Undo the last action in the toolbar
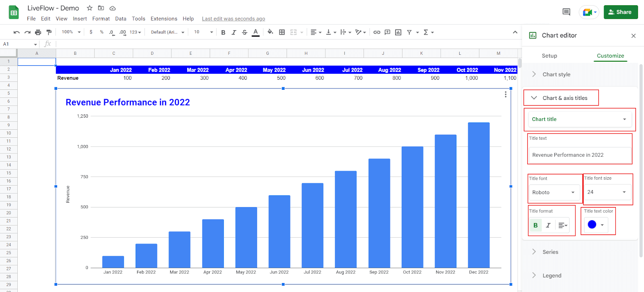644x292 pixels. 17,32
